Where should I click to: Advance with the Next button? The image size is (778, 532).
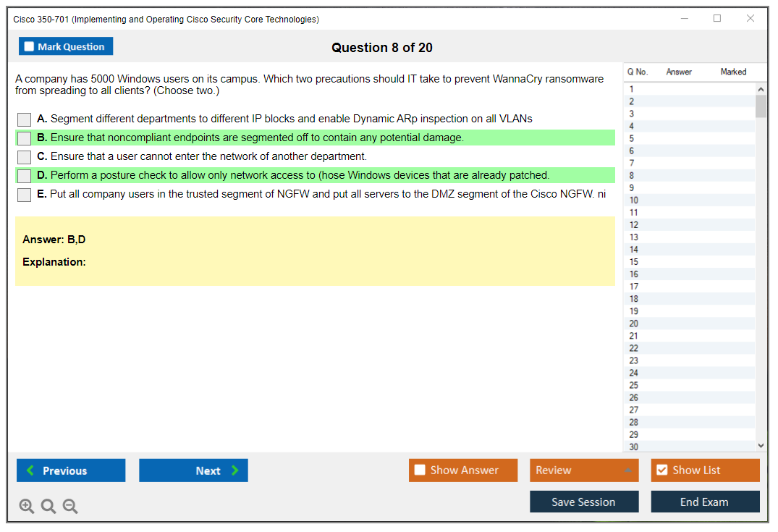[x=193, y=470]
